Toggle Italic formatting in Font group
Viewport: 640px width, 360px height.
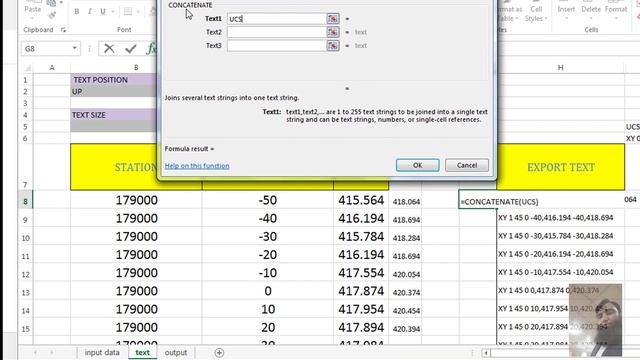click(89, 11)
